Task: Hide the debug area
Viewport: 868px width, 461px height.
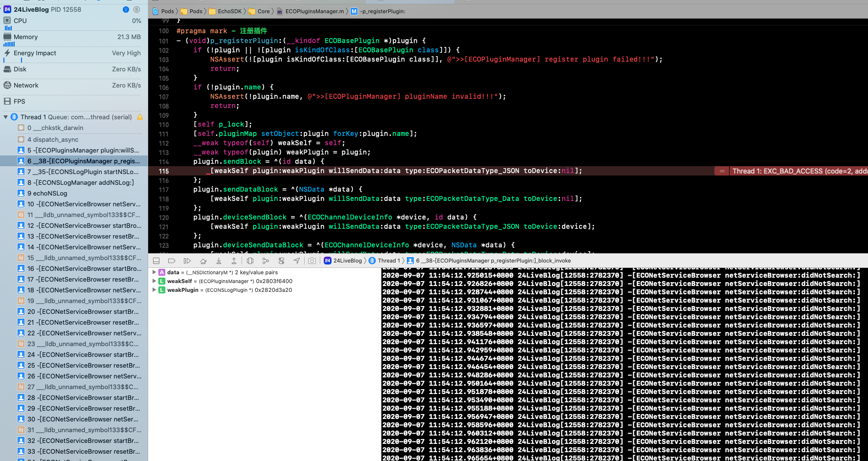Action: [x=156, y=261]
